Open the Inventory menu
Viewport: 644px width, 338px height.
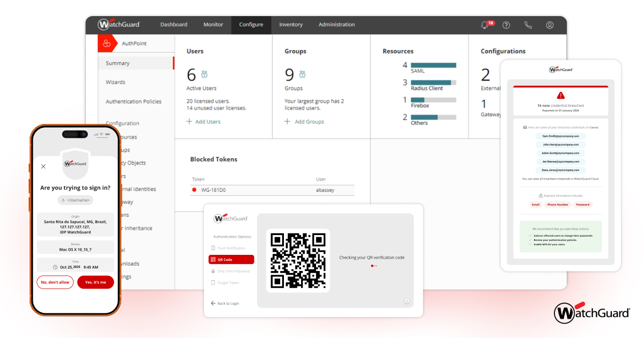pyautogui.click(x=291, y=25)
